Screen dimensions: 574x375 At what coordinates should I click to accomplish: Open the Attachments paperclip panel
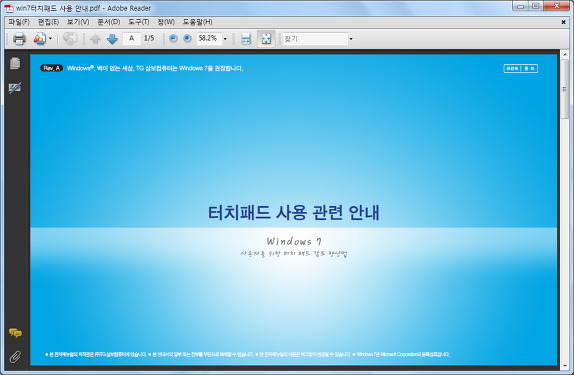tap(15, 357)
